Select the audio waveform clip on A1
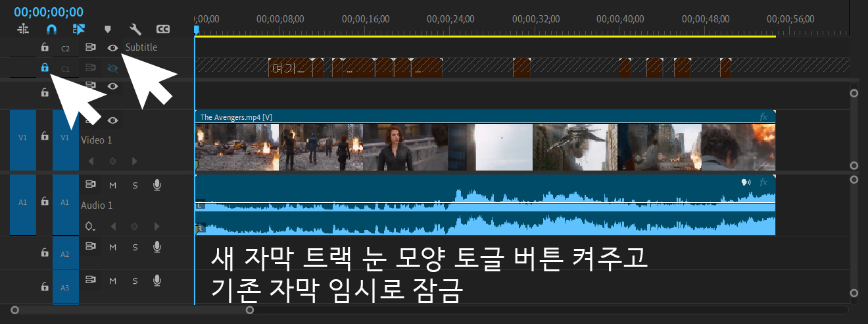This screenshot has height=324, width=868. tap(485, 205)
